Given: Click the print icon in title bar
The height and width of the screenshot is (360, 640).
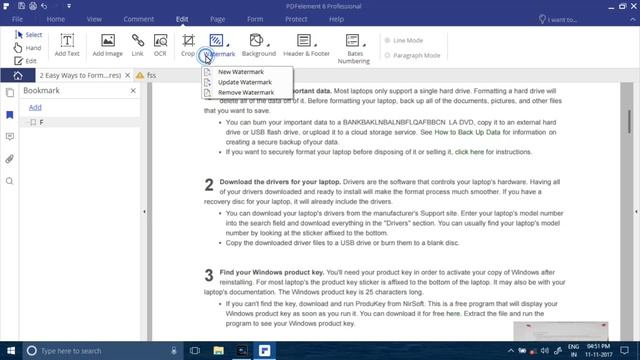Looking at the screenshot, I should coord(33,6).
